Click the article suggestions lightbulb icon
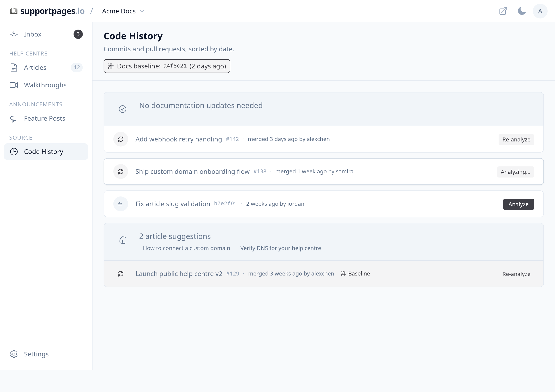 [x=123, y=240]
